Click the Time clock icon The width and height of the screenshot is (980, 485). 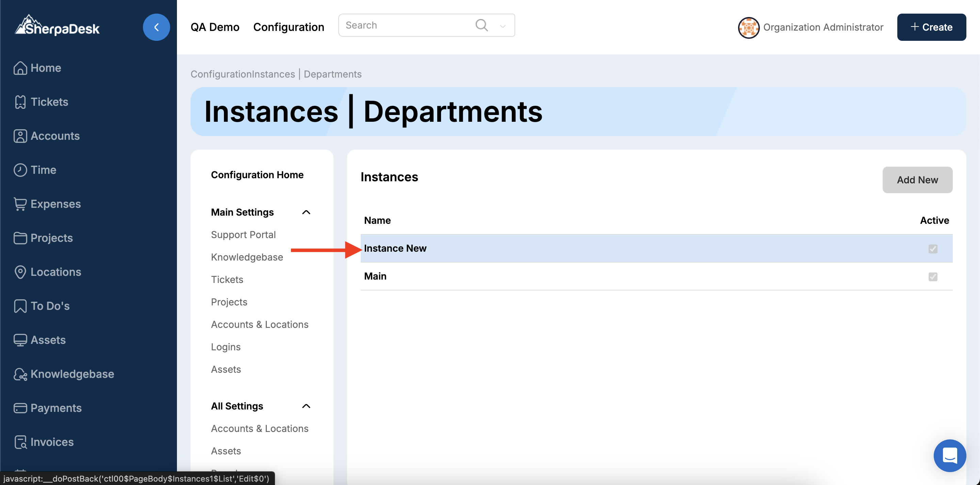(x=20, y=170)
